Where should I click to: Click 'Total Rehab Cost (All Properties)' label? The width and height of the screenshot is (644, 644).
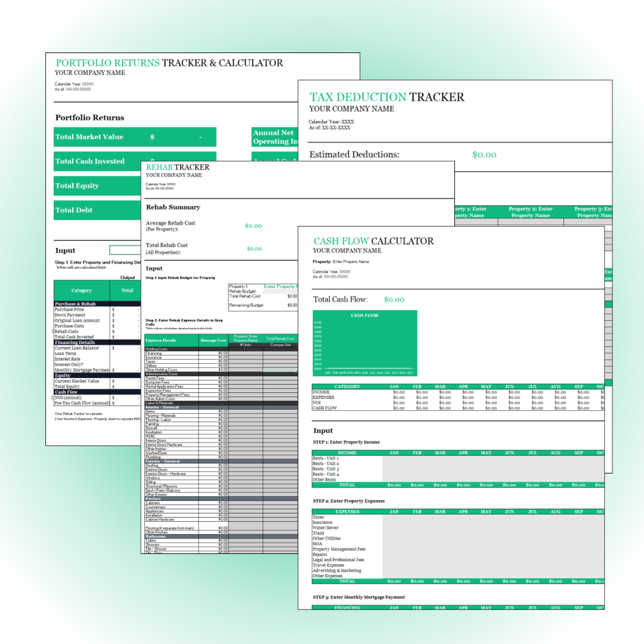pyautogui.click(x=166, y=249)
